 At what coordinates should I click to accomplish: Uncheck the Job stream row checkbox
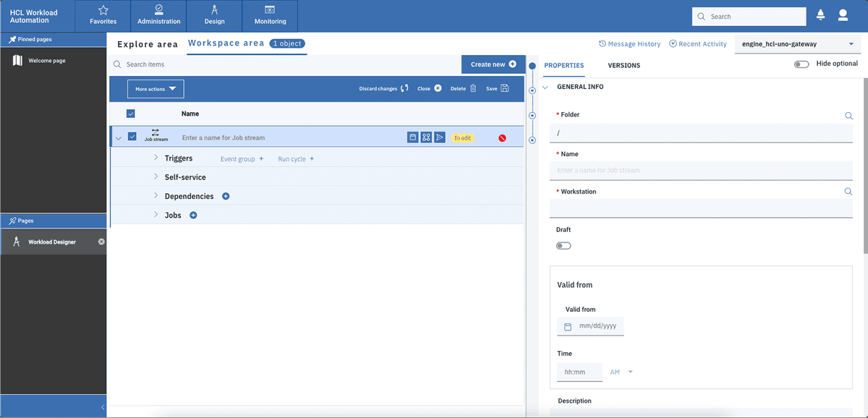[132, 136]
